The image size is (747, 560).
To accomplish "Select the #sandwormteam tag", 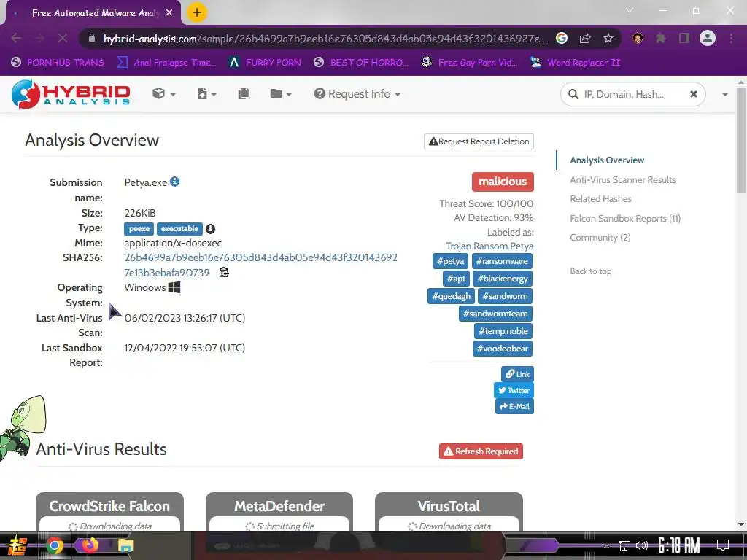I will pyautogui.click(x=495, y=314).
